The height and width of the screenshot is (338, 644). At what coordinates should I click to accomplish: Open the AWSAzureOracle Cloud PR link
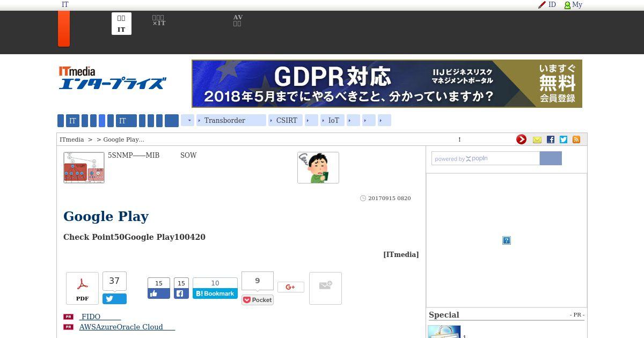click(127, 327)
